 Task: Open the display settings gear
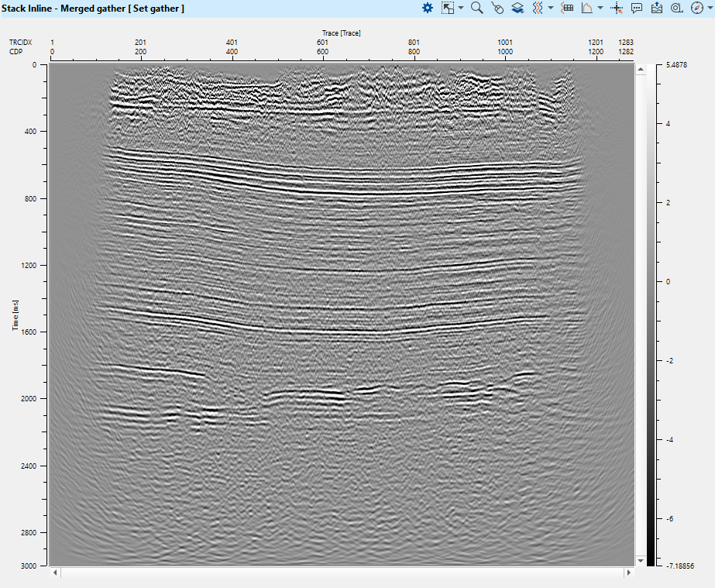[x=428, y=8]
